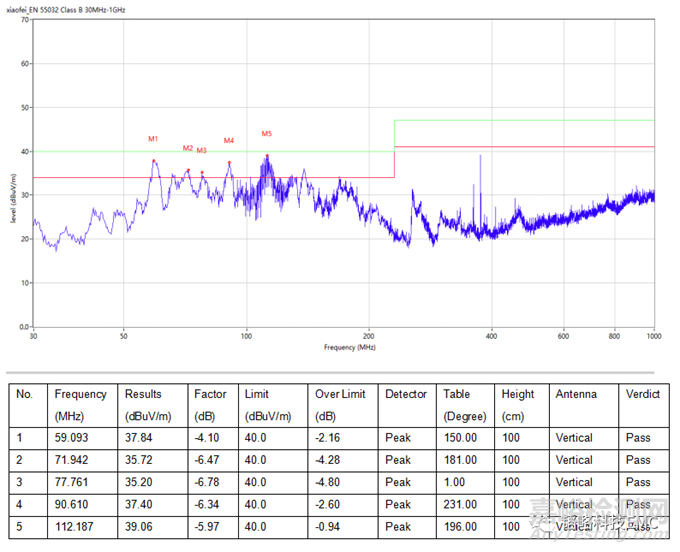Click the Detector column header
The image size is (680, 552).
406,394
